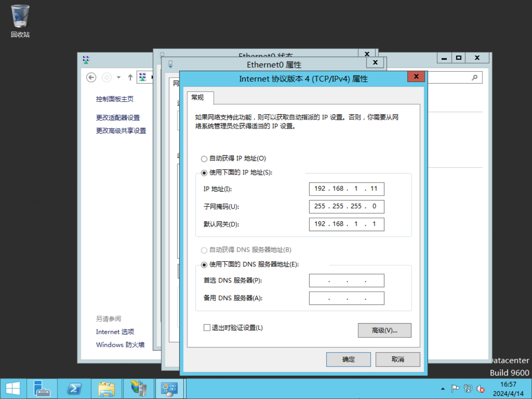Open PowerShell from the taskbar
This screenshot has width=532, height=399.
74,388
